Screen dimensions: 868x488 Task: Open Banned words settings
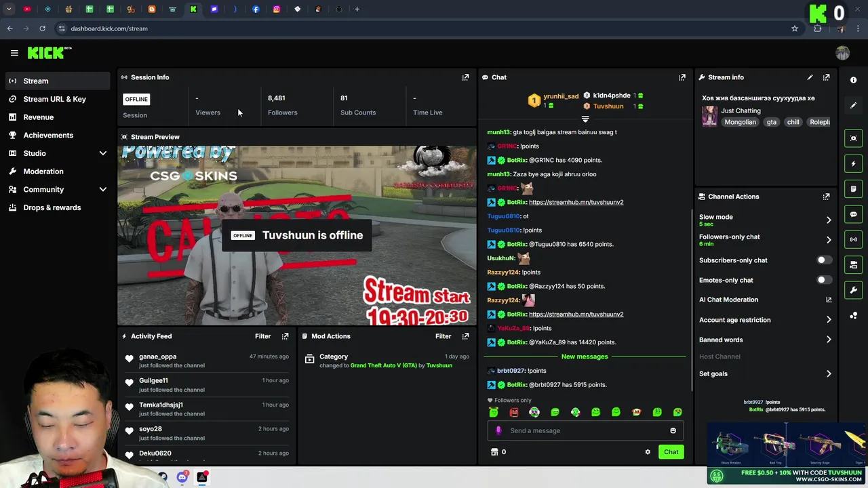(765, 340)
